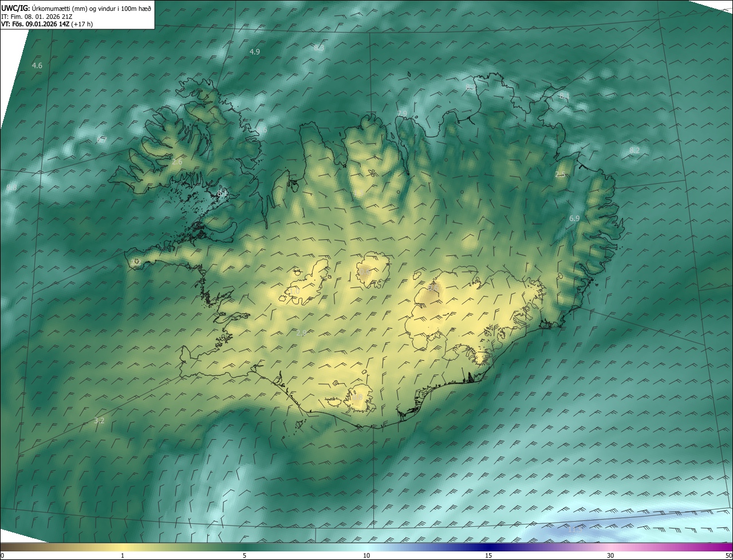Click the 1.0 value on Langjökull glacier
The width and height of the screenshot is (733, 560).
click(294, 291)
